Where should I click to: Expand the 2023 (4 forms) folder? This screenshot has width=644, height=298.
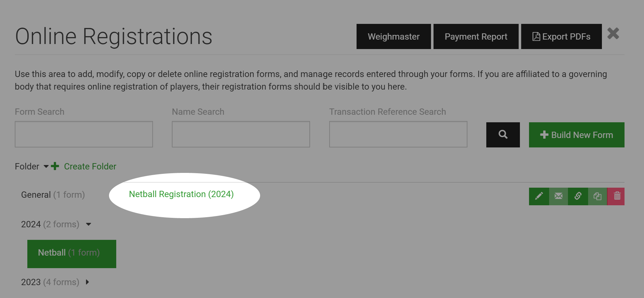click(87, 282)
